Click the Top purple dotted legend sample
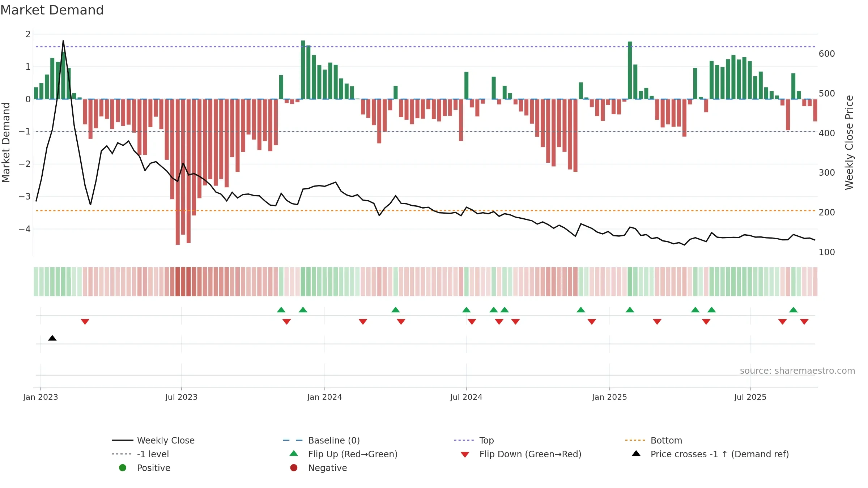The image size is (868, 488). pos(464,440)
